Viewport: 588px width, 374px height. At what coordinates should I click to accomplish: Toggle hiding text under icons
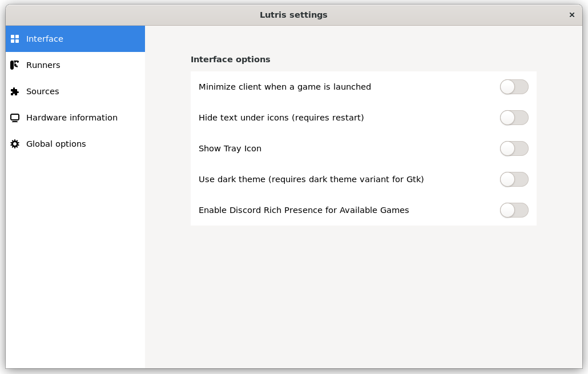[514, 118]
